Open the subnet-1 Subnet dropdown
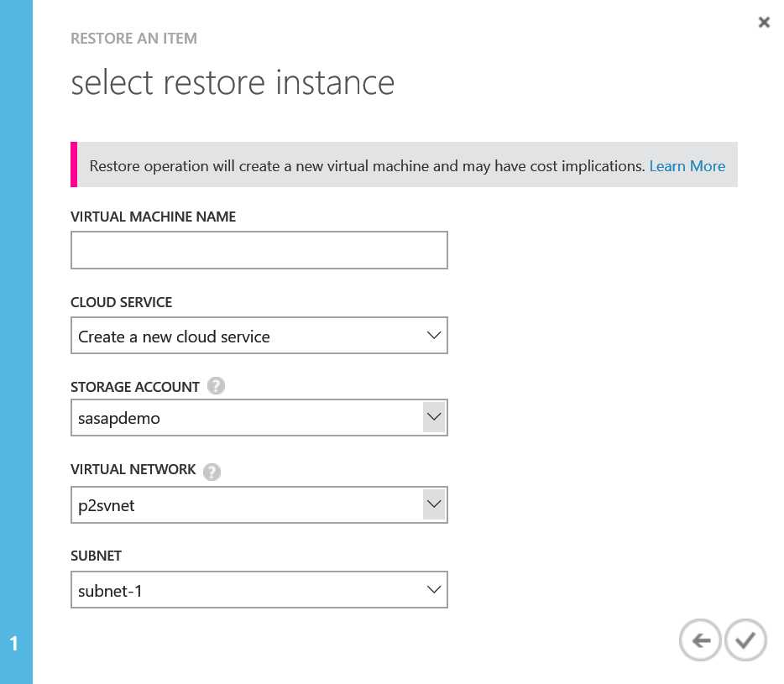 coord(259,590)
